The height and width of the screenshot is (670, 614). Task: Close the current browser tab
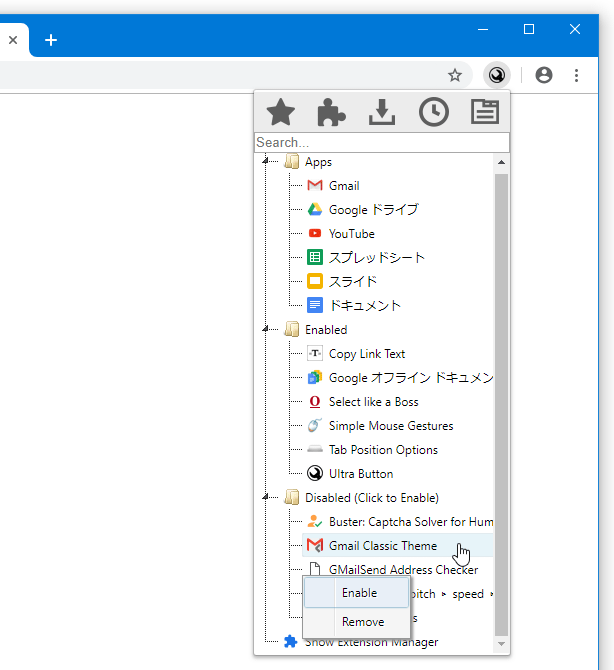13,40
